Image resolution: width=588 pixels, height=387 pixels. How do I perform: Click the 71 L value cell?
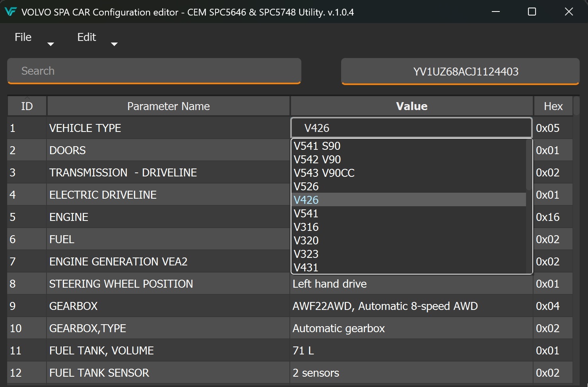coord(411,350)
